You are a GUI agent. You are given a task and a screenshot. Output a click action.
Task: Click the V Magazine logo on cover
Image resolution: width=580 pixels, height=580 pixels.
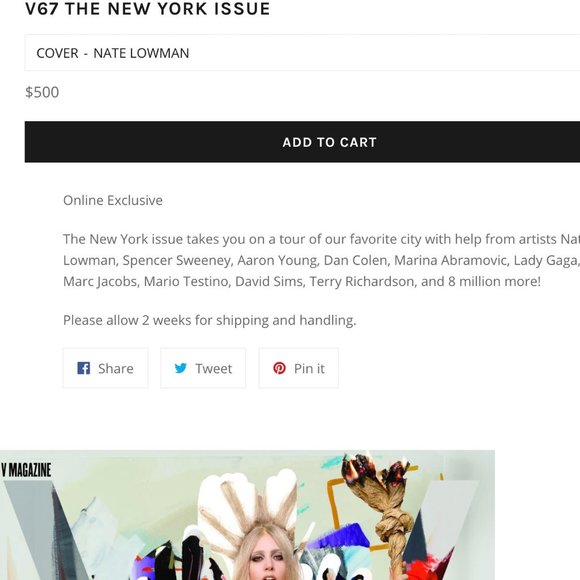(x=26, y=470)
